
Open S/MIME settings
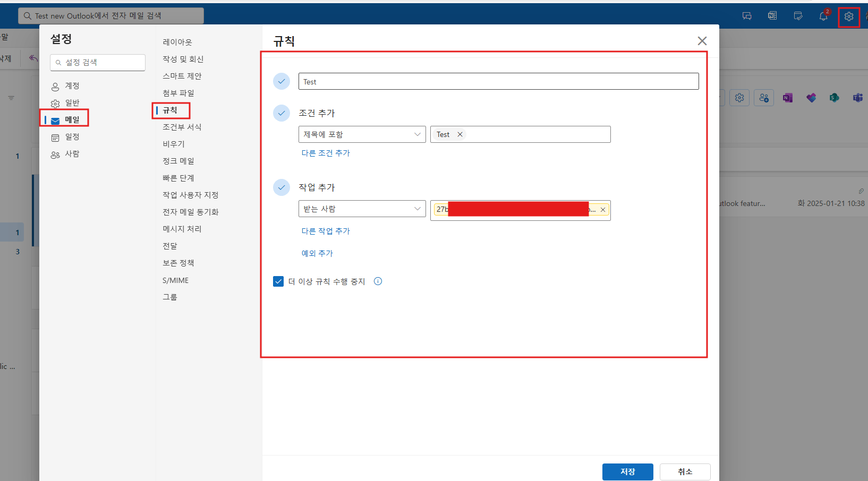(x=176, y=280)
